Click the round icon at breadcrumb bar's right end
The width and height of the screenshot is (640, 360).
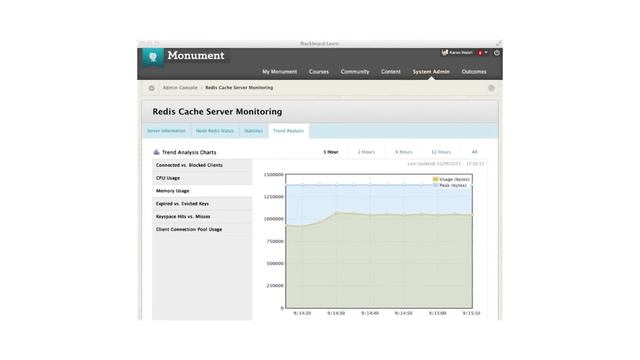click(491, 88)
